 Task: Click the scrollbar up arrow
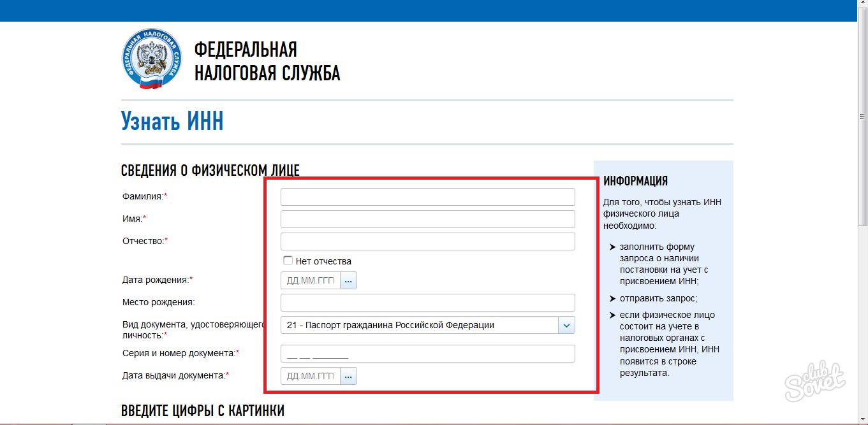863,4
